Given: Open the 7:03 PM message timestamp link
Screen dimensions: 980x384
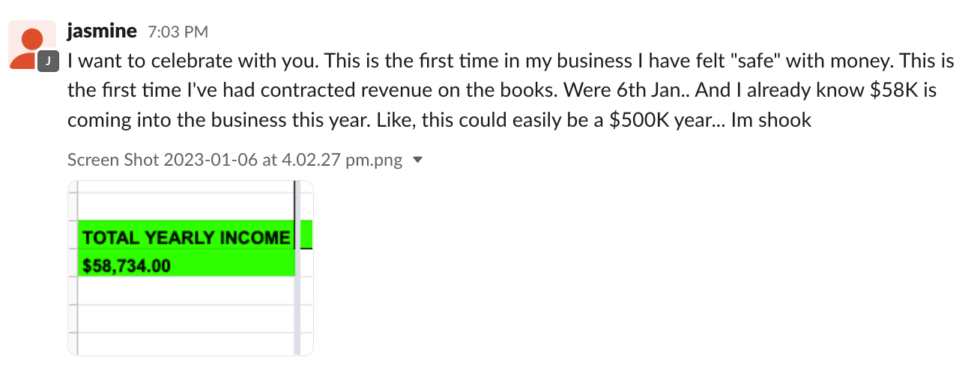Looking at the screenshot, I should [178, 32].
